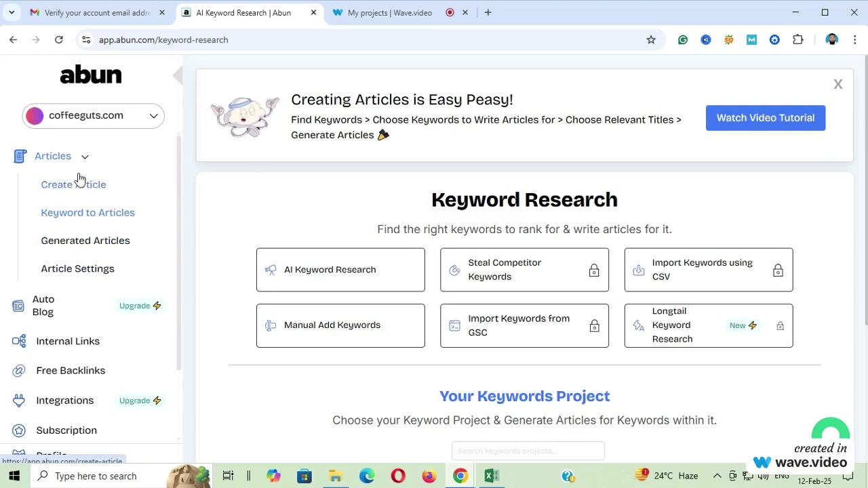The width and height of the screenshot is (868, 488).
Task: Open Excel from the taskbar
Action: [492, 476]
